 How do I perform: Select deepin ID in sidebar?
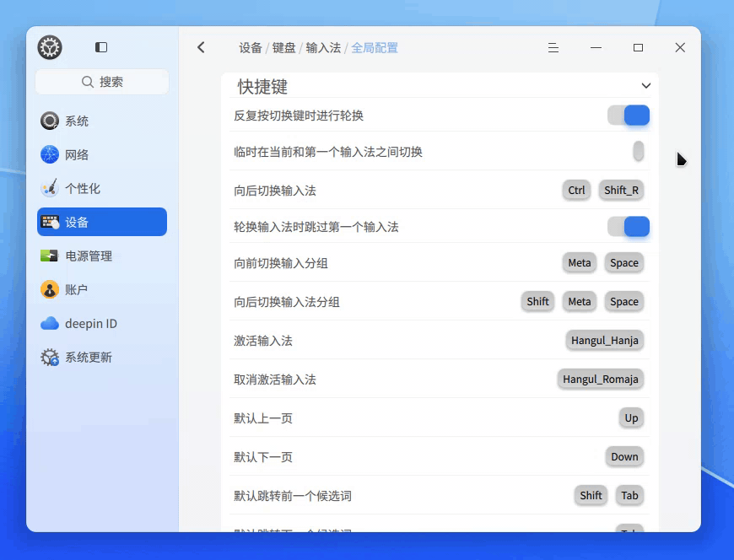tap(102, 323)
